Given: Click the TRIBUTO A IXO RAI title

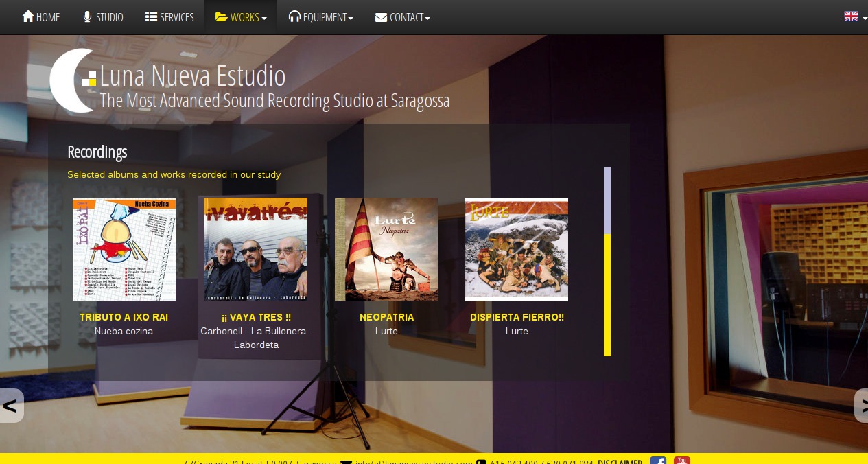Looking at the screenshot, I should tap(124, 317).
